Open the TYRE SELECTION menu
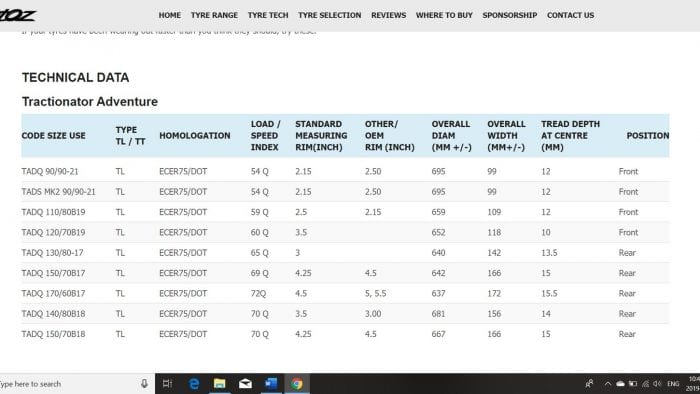The image size is (700, 394). coord(329,15)
